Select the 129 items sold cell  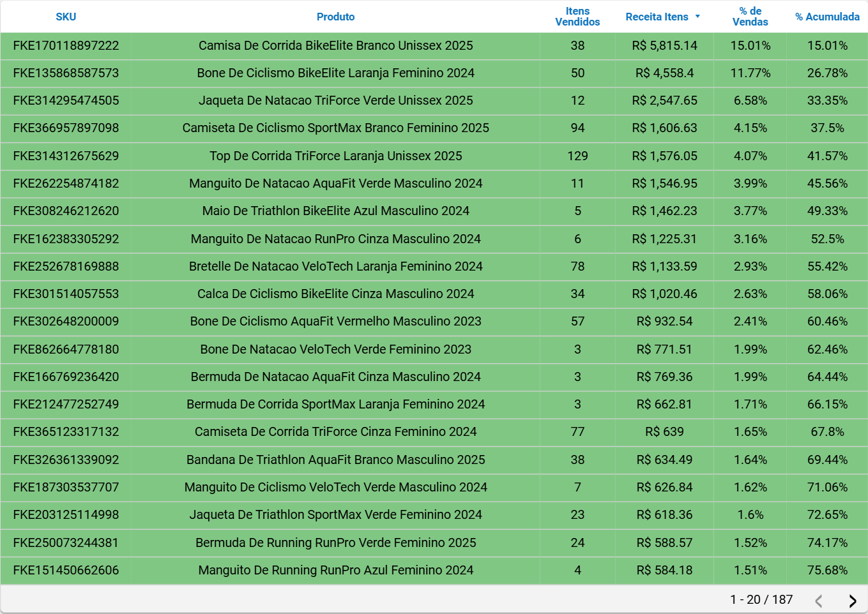pos(577,156)
